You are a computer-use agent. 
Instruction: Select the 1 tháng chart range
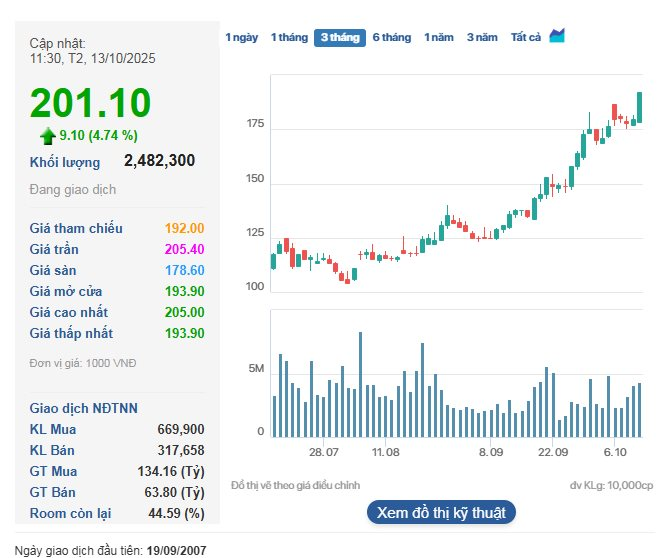coord(289,38)
